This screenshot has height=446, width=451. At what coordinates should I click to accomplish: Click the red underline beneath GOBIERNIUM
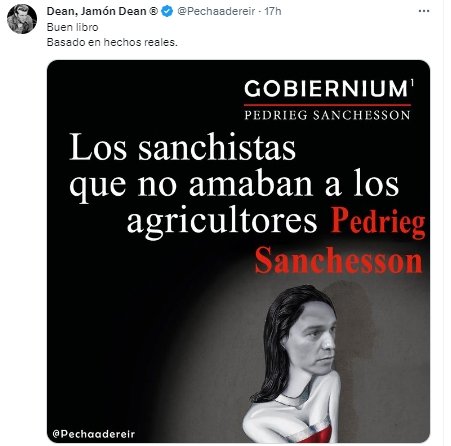[327, 105]
